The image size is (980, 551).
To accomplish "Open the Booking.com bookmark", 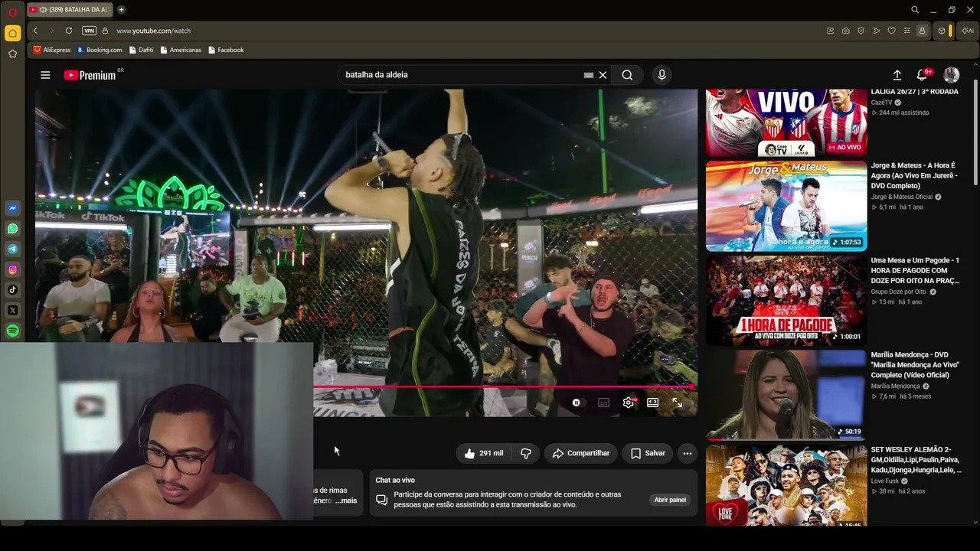I will click(x=100, y=50).
